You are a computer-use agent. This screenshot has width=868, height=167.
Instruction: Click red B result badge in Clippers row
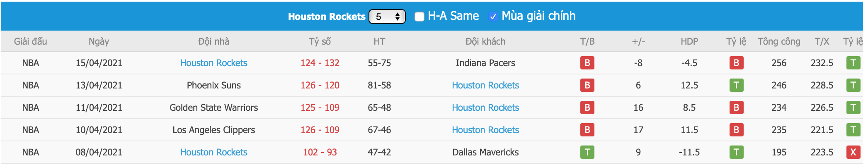587,130
